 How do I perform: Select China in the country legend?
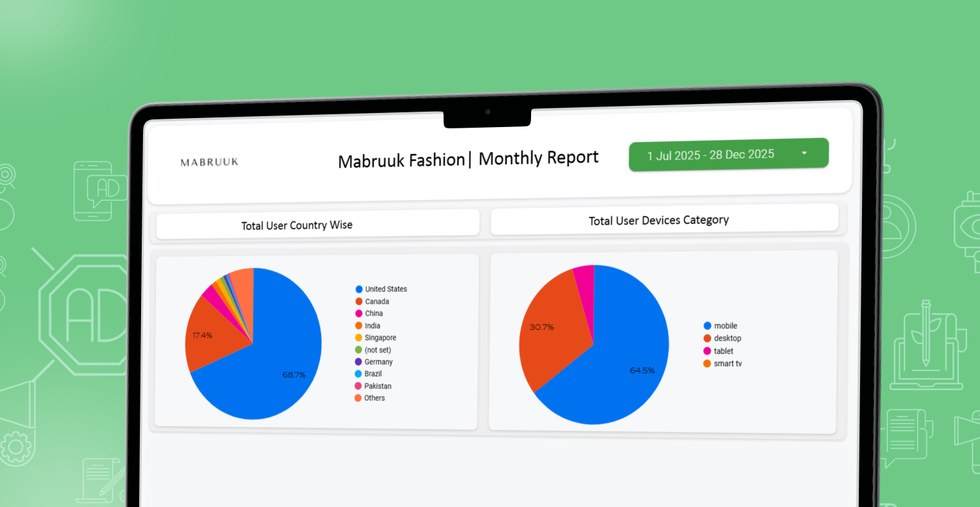click(x=373, y=314)
